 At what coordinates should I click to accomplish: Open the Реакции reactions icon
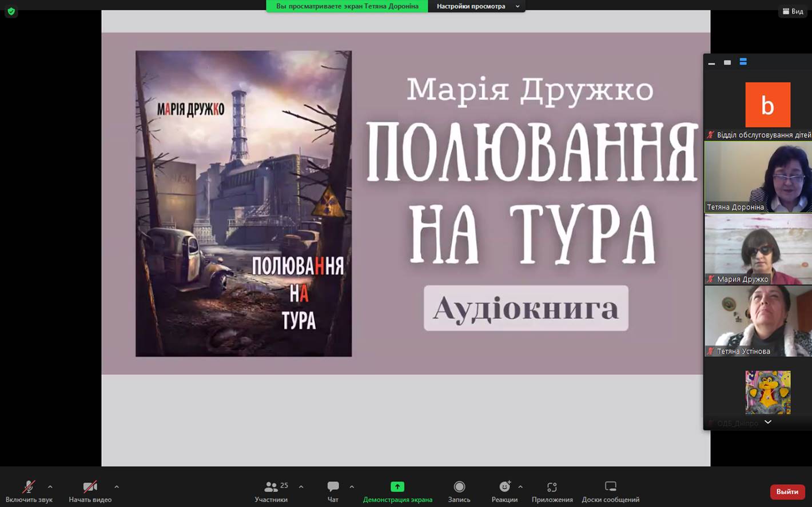[504, 486]
